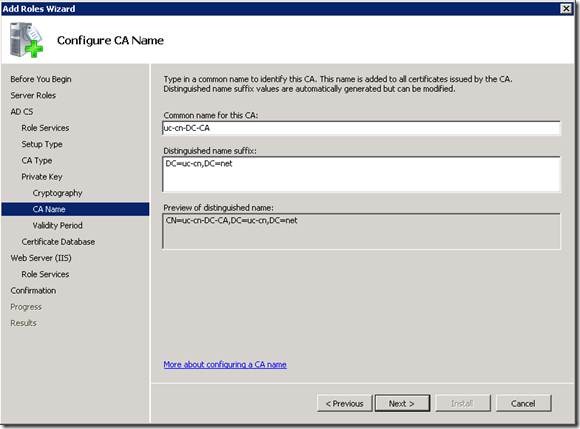
Task: Click the Distinguished name suffix text box
Action: [x=361, y=174]
